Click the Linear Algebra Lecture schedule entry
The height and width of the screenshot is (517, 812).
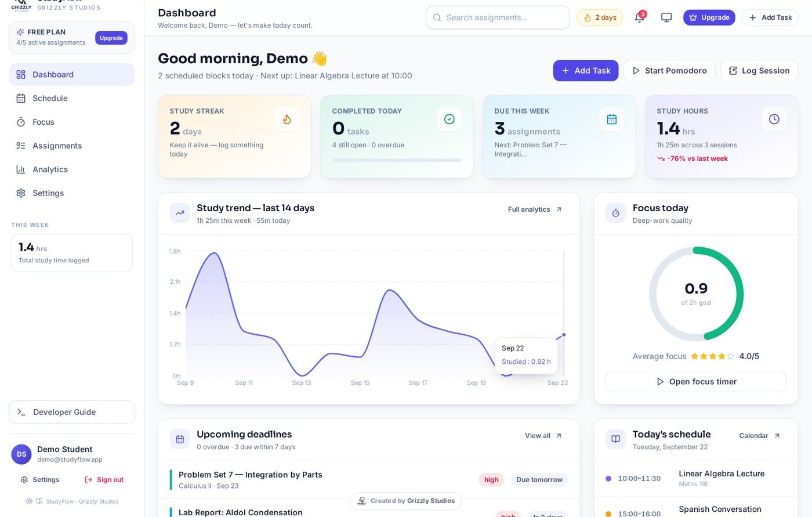pyautogui.click(x=696, y=479)
